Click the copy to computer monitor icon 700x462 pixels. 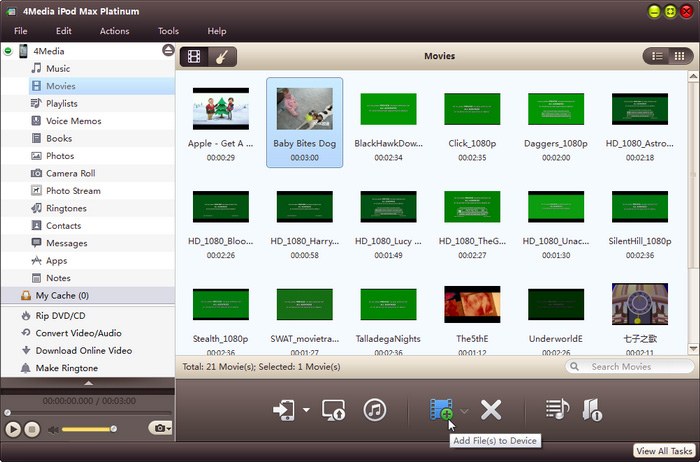[x=334, y=409]
